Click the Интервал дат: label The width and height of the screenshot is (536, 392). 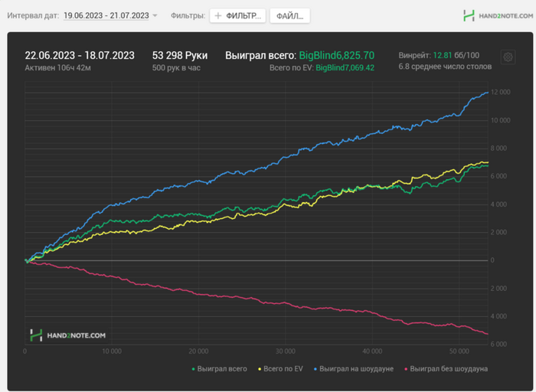[33, 16]
